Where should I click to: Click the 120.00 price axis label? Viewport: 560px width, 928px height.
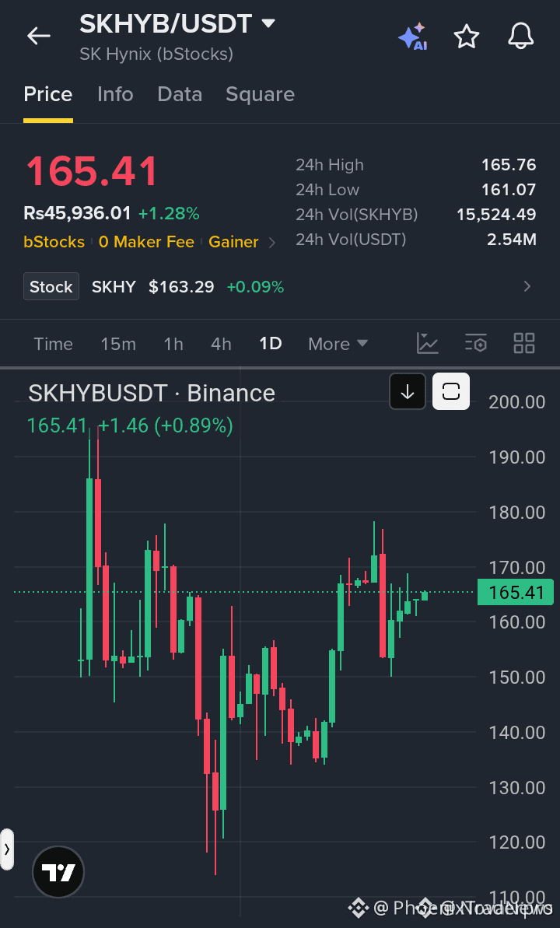[x=516, y=842]
